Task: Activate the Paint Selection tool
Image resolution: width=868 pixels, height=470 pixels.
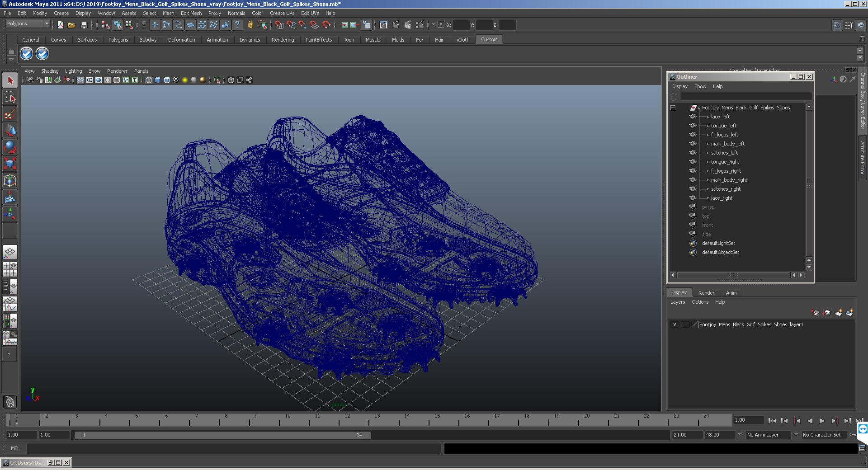Action: click(x=10, y=114)
